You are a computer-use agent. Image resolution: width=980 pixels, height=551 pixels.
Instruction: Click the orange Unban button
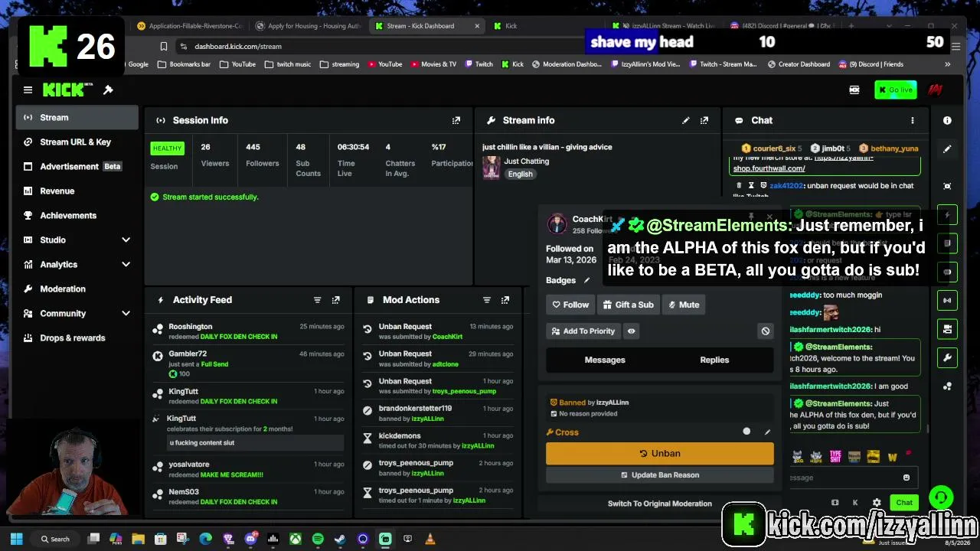tap(659, 453)
